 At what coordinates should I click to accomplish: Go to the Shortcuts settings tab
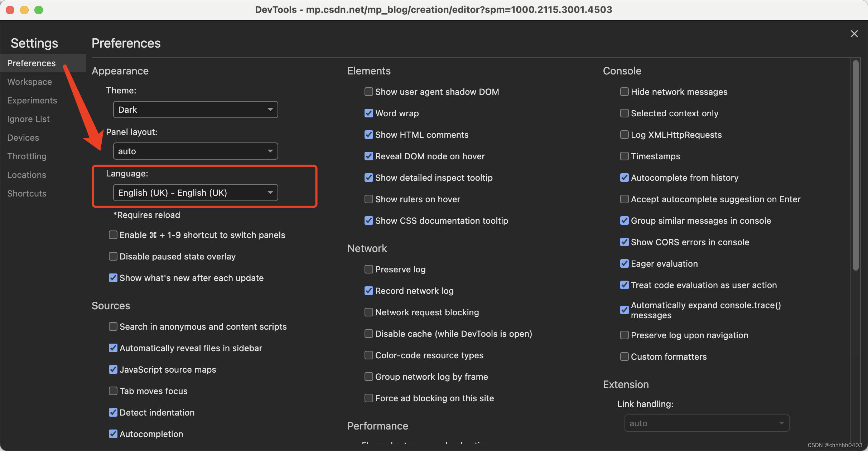27,194
